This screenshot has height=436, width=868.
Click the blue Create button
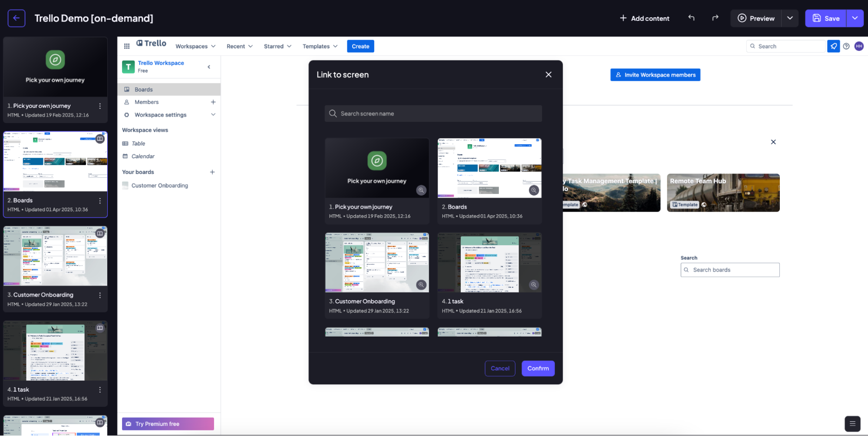point(360,46)
